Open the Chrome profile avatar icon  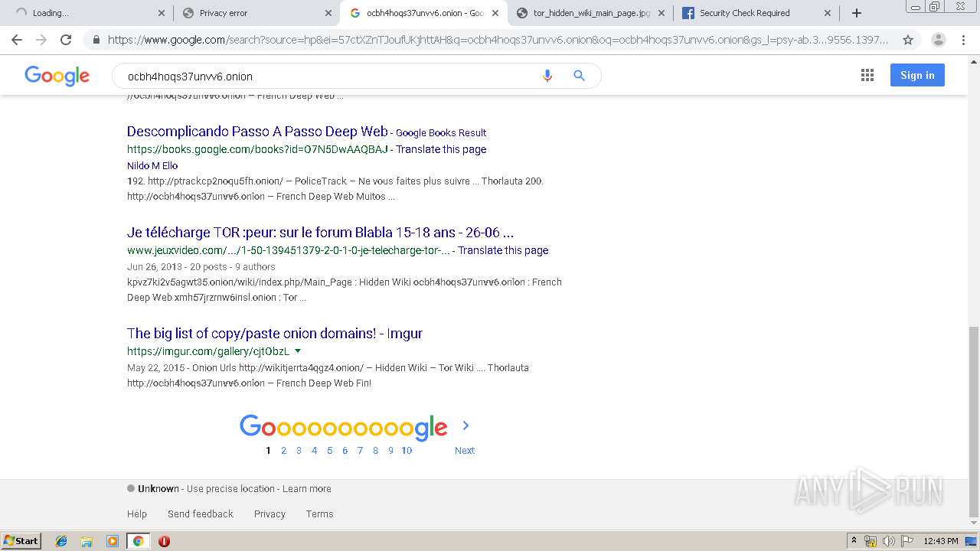[938, 40]
